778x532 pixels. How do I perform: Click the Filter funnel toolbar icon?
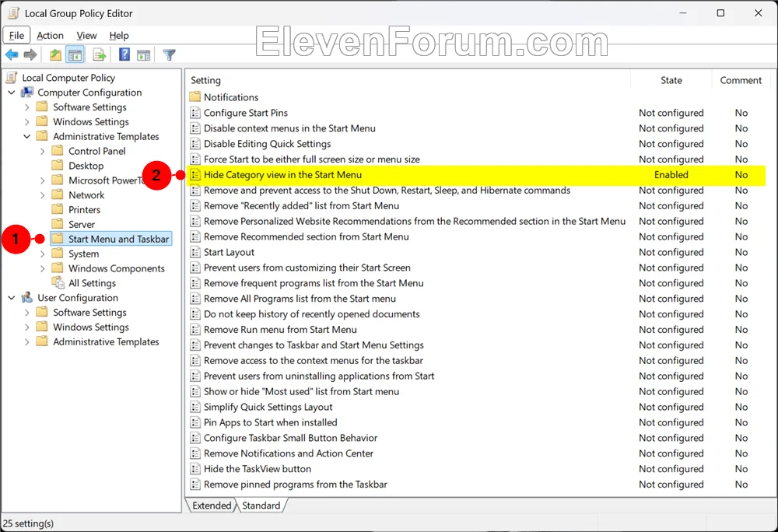[x=169, y=54]
